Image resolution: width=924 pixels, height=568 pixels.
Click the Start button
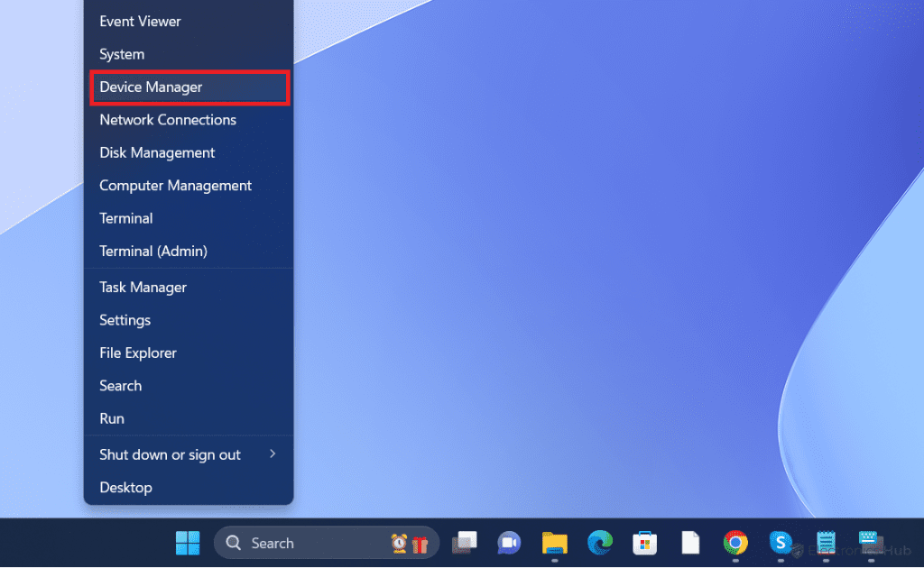pos(187,543)
